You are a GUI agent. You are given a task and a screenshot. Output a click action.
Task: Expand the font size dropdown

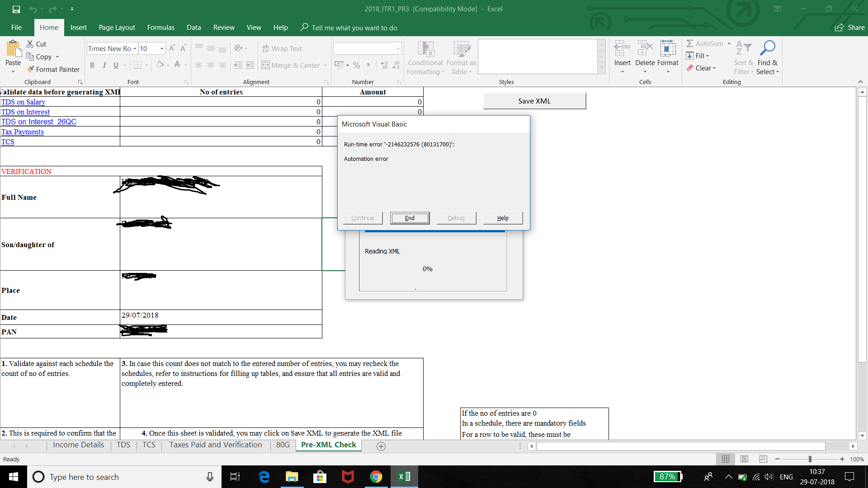(x=162, y=49)
